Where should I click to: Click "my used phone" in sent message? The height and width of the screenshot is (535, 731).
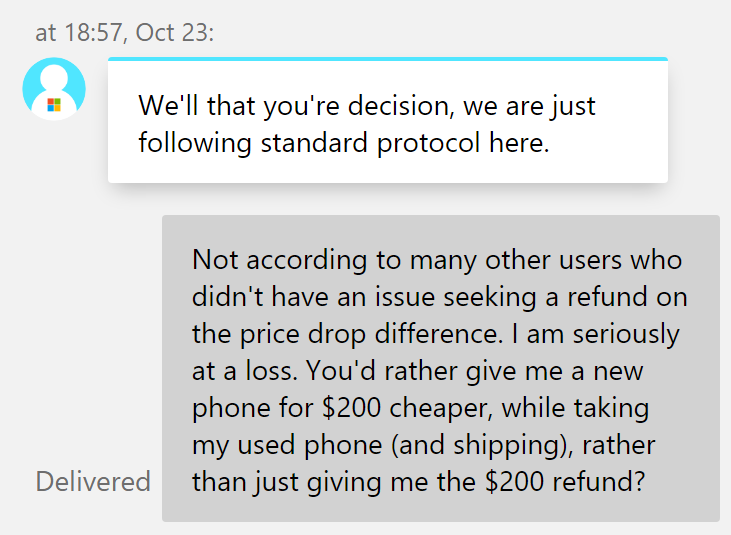[x=287, y=445]
